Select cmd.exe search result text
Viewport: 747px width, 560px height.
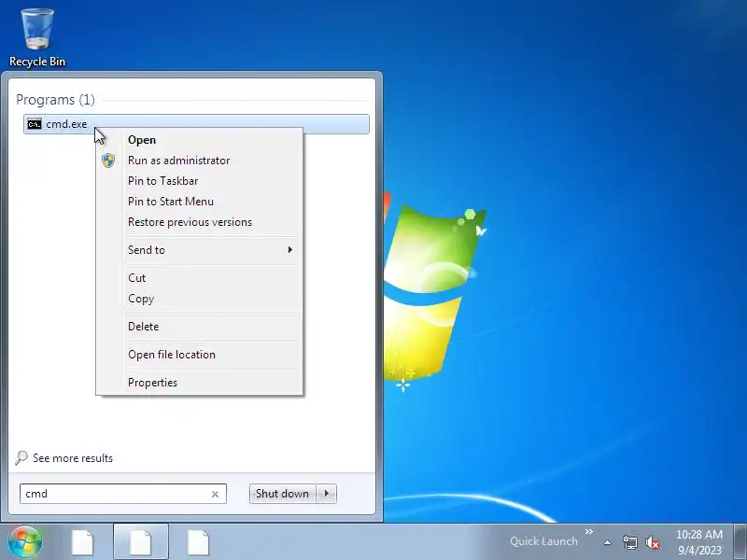(x=66, y=124)
